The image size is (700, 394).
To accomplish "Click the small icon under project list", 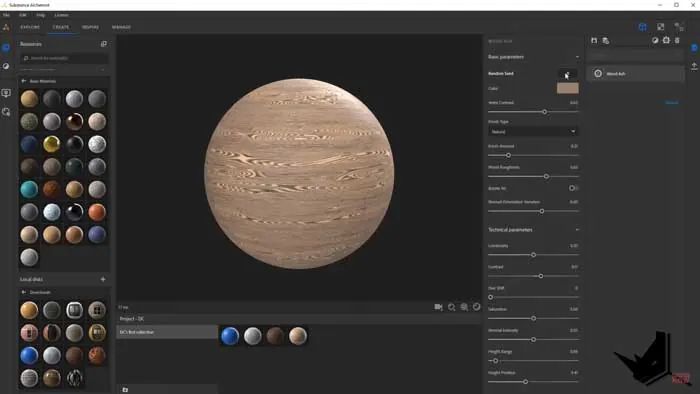I will [125, 390].
